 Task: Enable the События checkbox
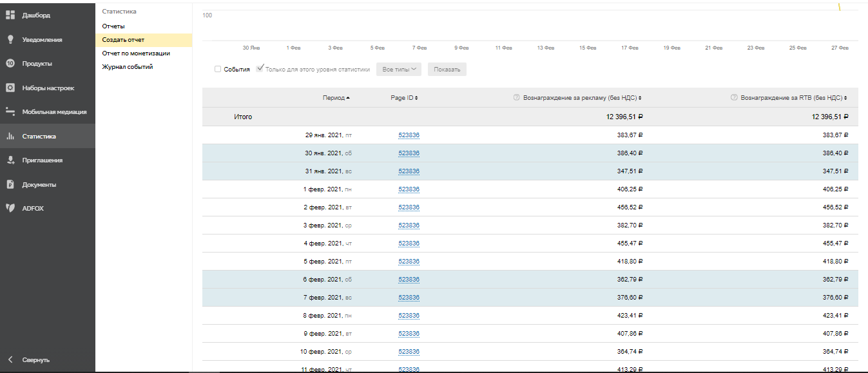click(x=218, y=69)
